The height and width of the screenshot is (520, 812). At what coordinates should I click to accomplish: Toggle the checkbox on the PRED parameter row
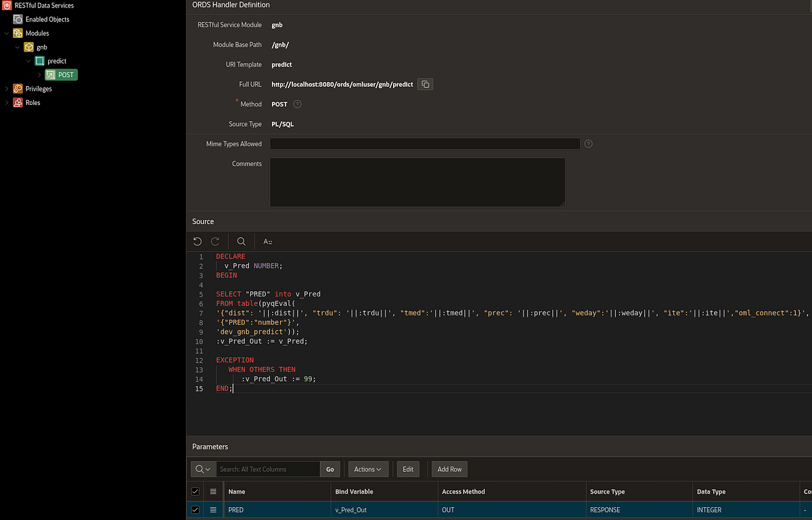tap(195, 509)
